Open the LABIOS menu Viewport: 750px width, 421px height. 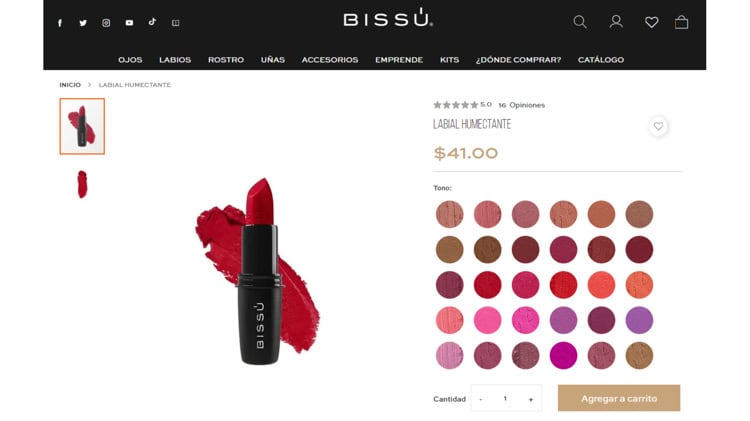(175, 60)
